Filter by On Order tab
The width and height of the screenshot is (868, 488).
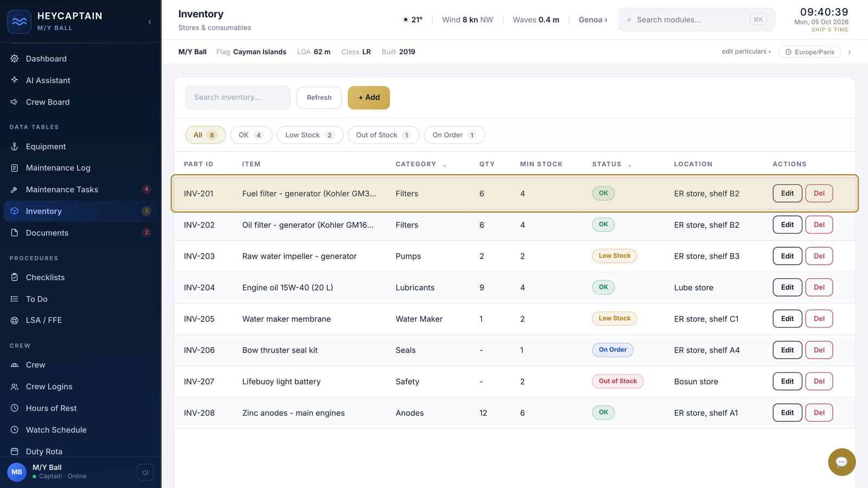tap(454, 135)
